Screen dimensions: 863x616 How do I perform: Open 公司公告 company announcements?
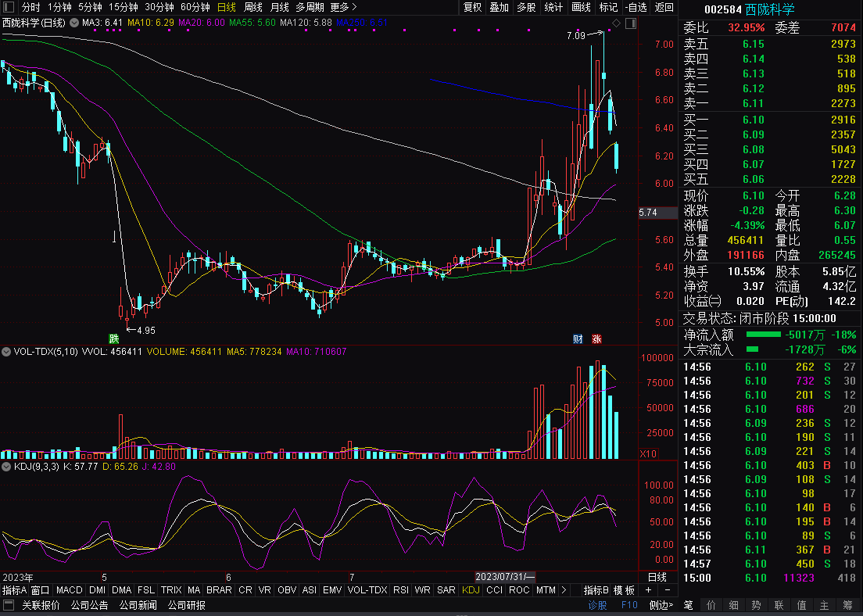(89, 605)
